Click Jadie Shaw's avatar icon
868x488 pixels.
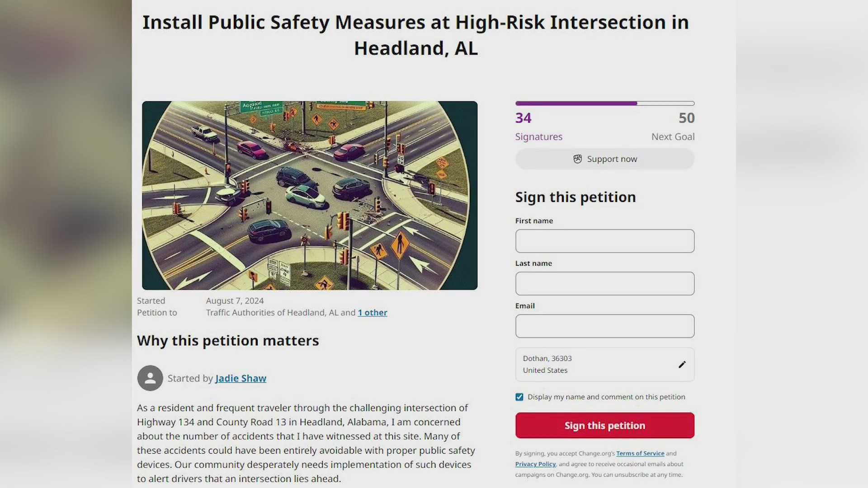(150, 378)
